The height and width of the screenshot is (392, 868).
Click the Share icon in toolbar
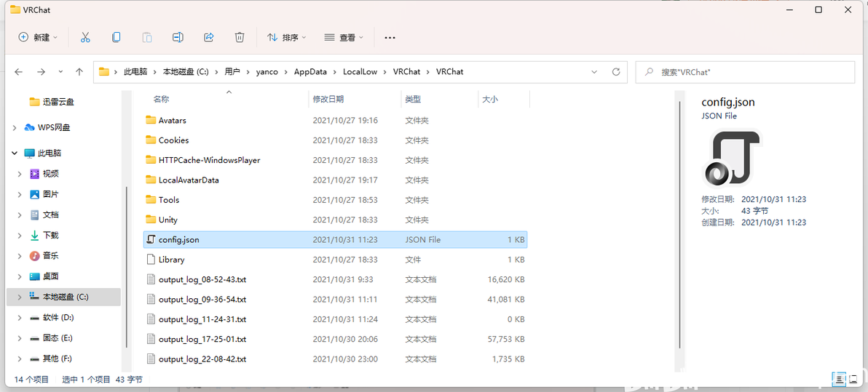pos(209,37)
